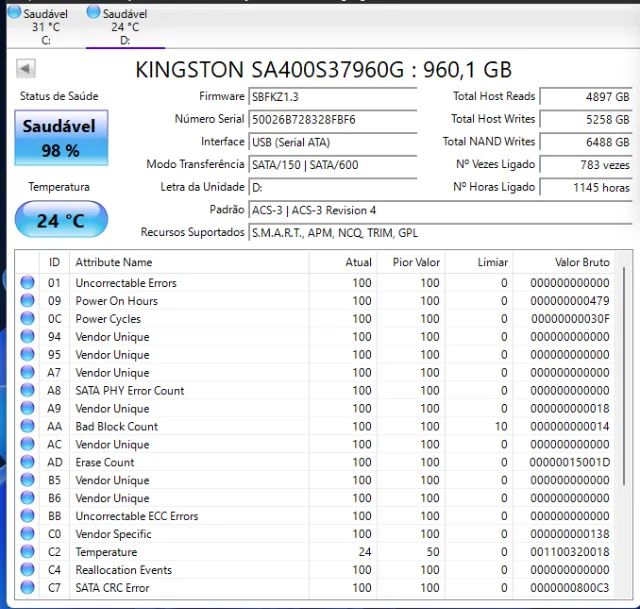Select the 'Power Cycles' attribute name
Image resolution: width=640 pixels, height=609 pixels.
point(108,319)
